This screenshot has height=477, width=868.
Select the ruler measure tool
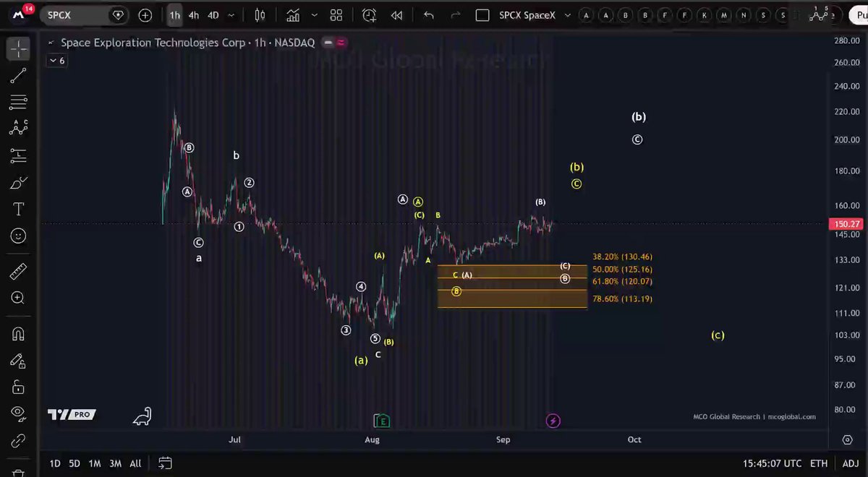point(18,272)
